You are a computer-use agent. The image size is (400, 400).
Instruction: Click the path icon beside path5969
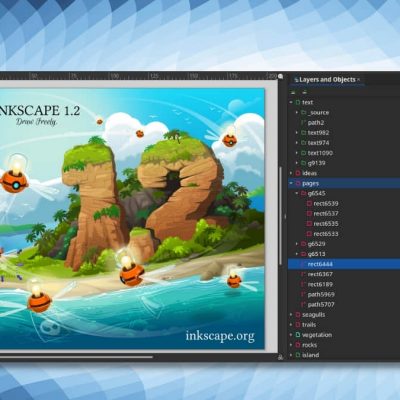point(303,294)
